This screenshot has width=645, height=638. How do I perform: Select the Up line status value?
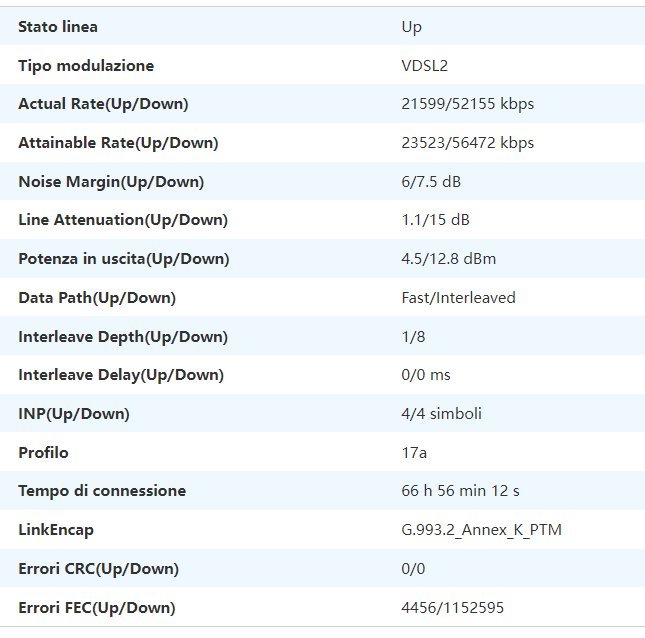[411, 27]
